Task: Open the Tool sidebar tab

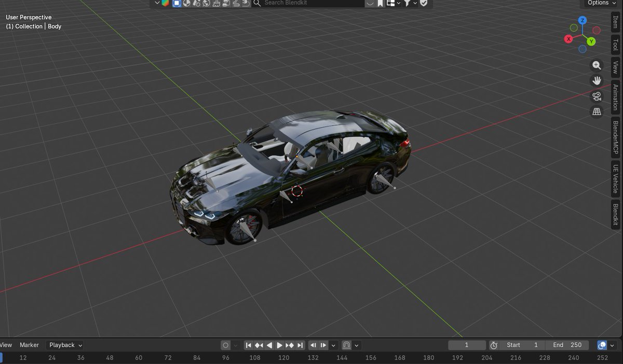Action: [x=615, y=46]
